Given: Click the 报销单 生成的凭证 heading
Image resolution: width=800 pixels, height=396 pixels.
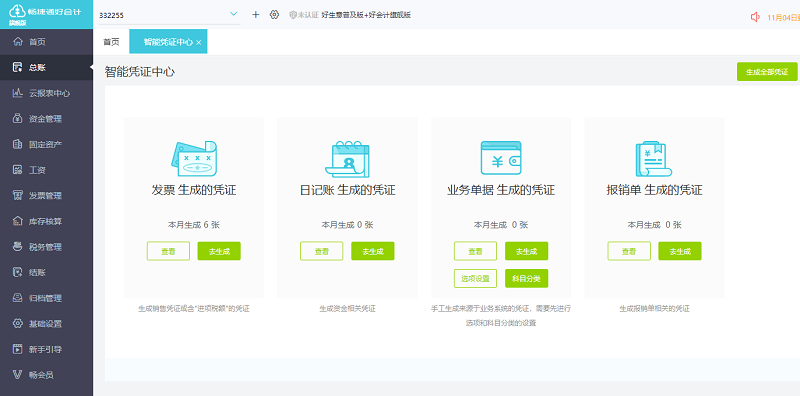Looking at the screenshot, I should click(x=654, y=190).
